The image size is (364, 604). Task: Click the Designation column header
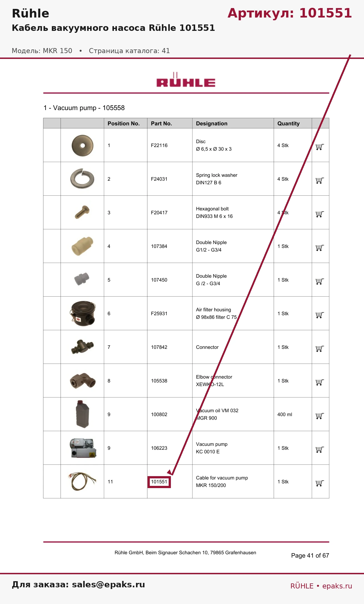pyautogui.click(x=212, y=123)
